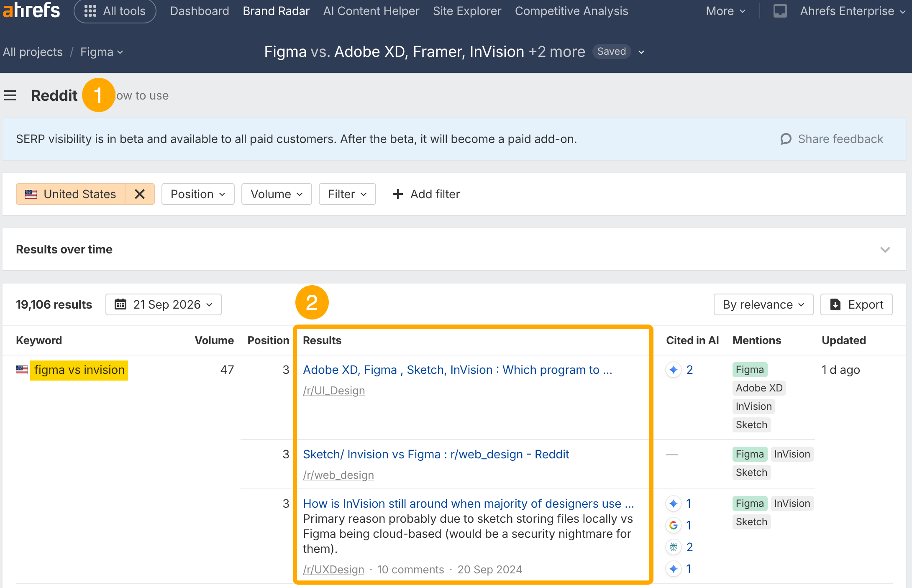Click the Updated column header
Viewport: 912px width, 588px height.
844,340
